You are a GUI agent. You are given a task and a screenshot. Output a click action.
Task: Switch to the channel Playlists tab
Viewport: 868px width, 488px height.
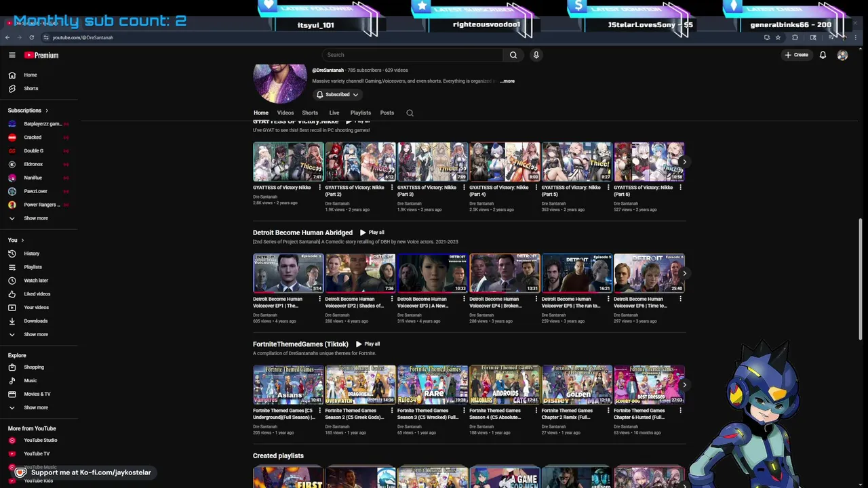click(361, 113)
